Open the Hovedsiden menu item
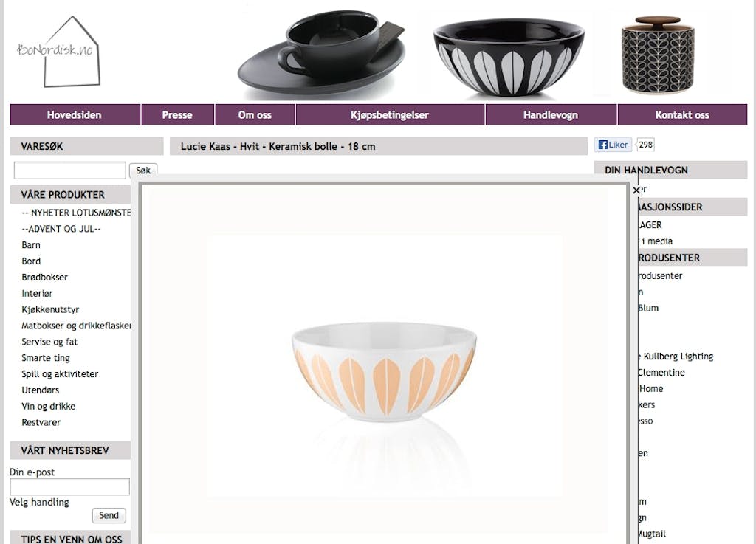 (75, 114)
